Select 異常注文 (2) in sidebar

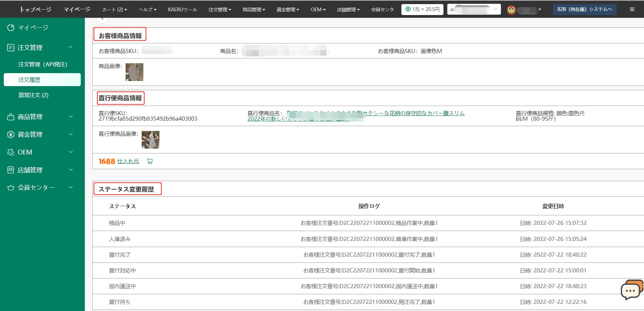coord(33,95)
